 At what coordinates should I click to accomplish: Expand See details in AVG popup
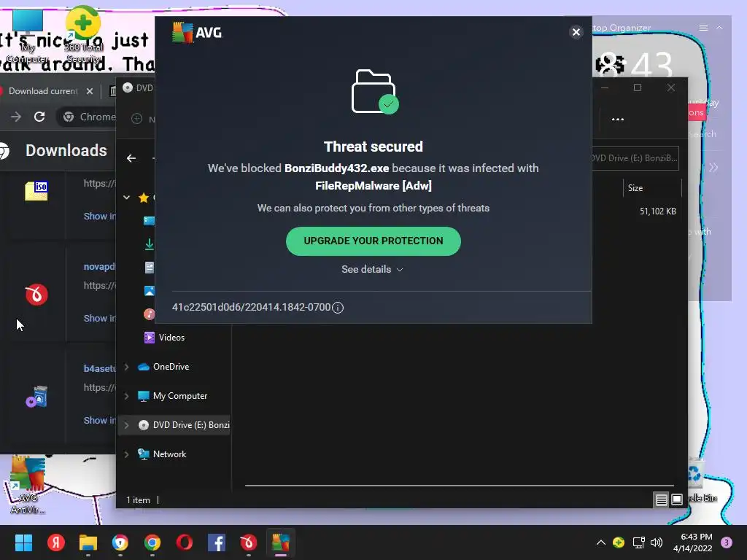click(x=372, y=269)
